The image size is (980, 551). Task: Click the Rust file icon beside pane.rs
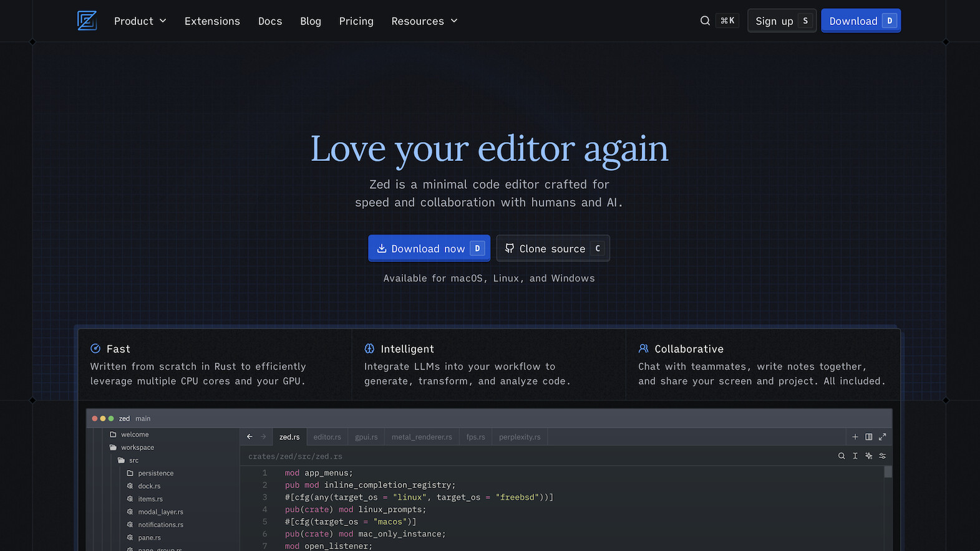130,537
